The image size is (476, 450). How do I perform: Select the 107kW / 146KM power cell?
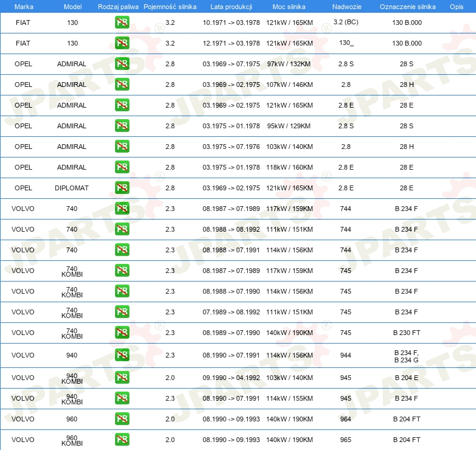point(289,85)
